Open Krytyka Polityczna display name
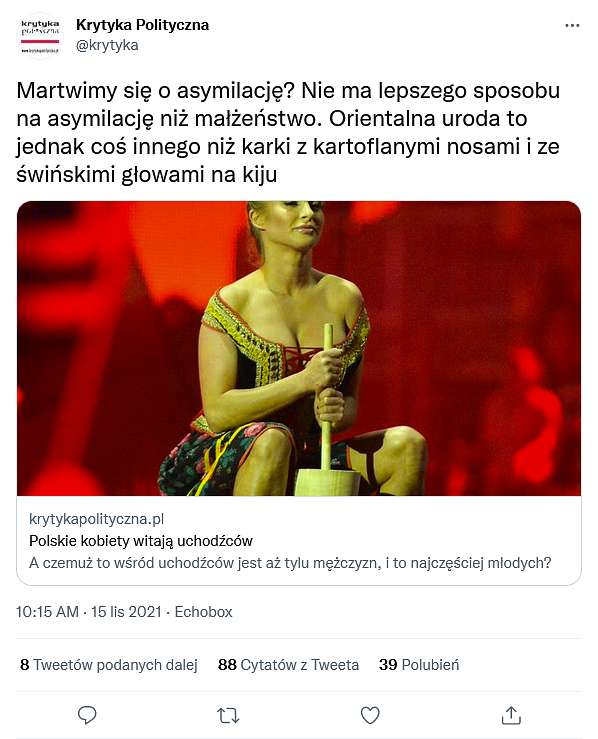 point(142,25)
